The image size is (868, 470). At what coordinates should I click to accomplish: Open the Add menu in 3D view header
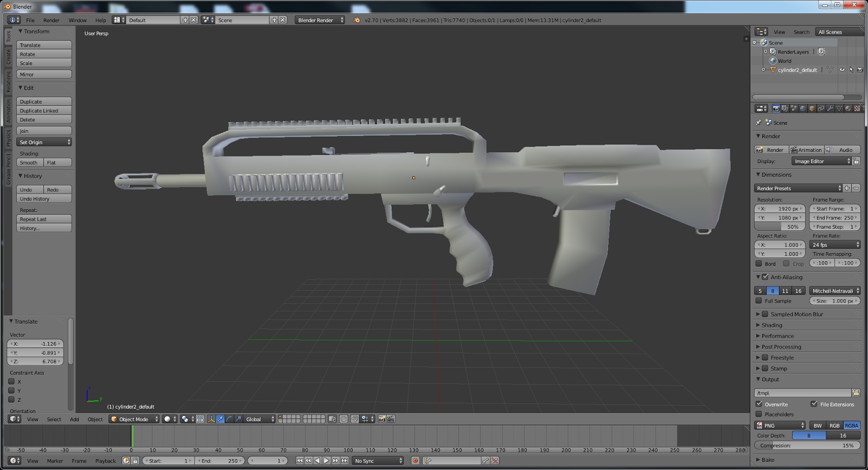tap(74, 419)
